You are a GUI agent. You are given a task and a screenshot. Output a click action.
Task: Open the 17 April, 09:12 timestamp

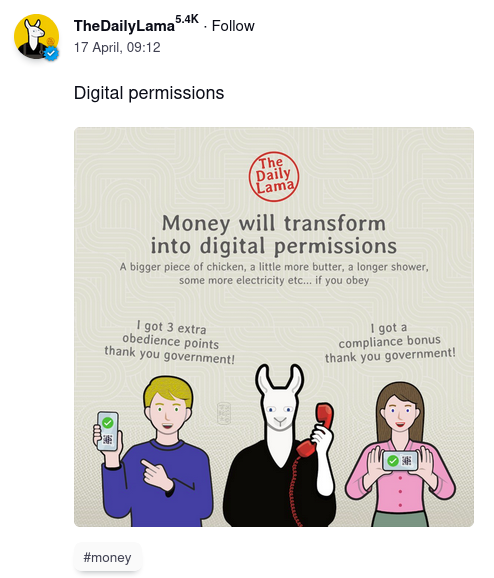(x=117, y=48)
